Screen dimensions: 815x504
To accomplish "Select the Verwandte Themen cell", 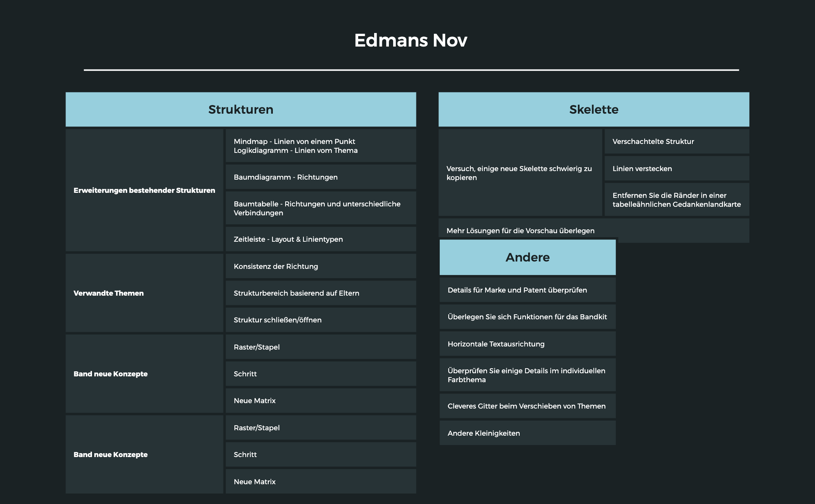I will (144, 293).
